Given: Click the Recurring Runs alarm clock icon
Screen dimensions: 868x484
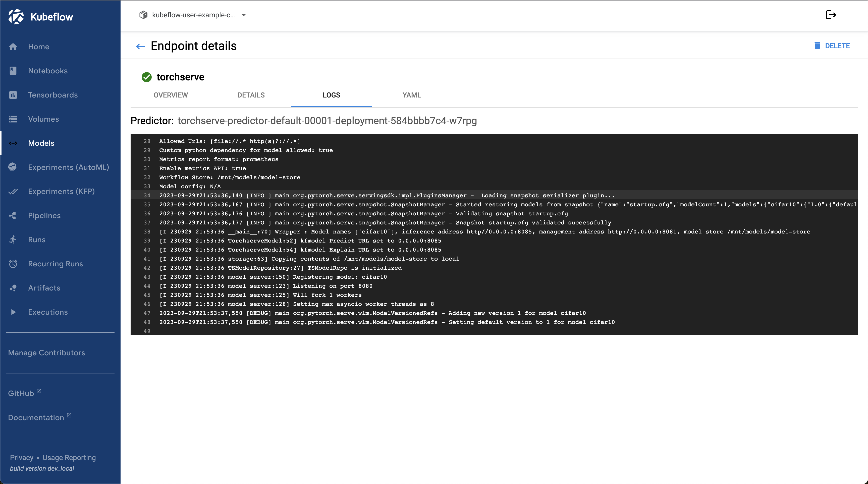Looking at the screenshot, I should click(x=13, y=264).
